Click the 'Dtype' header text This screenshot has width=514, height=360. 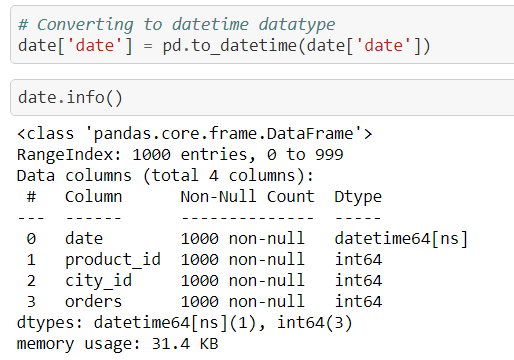pyautogui.click(x=358, y=197)
